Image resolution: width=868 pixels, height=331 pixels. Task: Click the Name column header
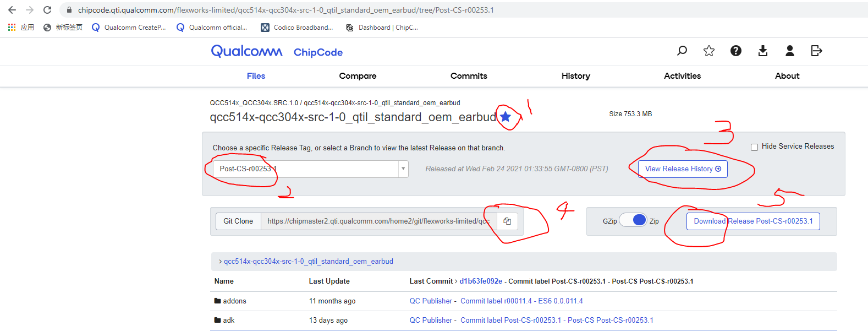224,281
